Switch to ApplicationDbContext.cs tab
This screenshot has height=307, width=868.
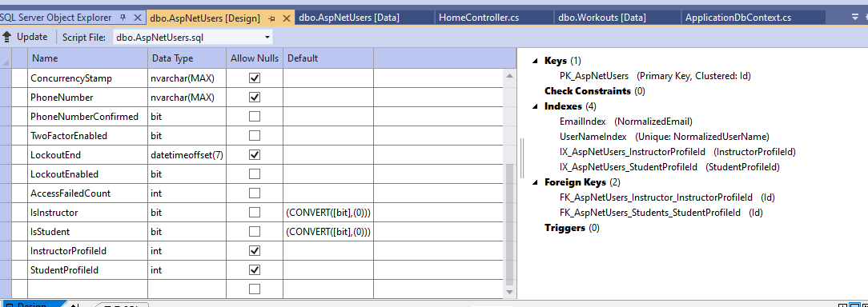(738, 18)
